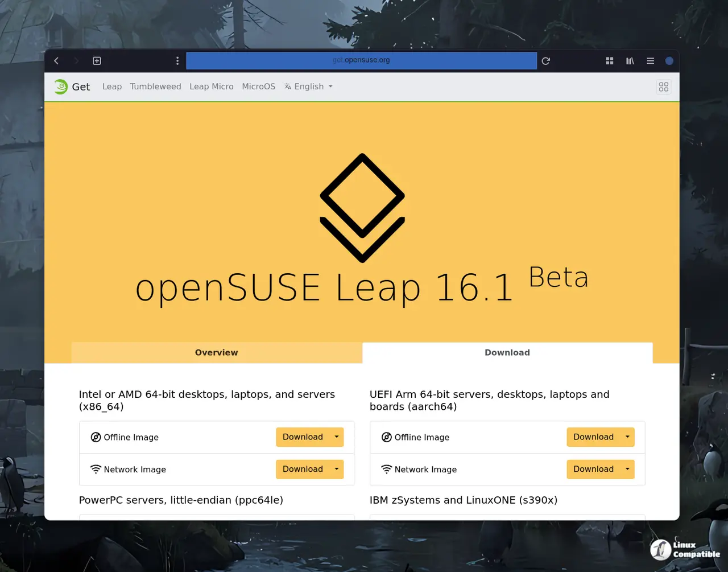Select the Download tab
Screen dimensions: 728x572
tap(507, 353)
